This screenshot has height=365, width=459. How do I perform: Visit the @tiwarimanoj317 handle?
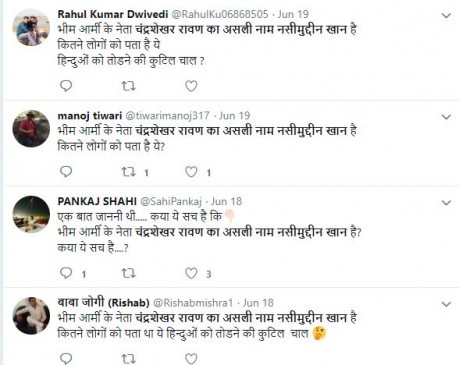pyautogui.click(x=167, y=116)
